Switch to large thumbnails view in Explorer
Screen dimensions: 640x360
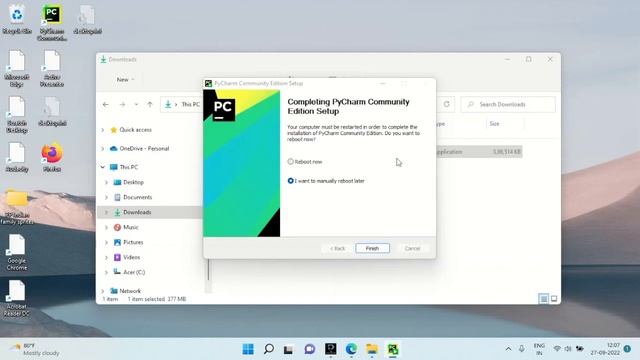click(x=554, y=299)
